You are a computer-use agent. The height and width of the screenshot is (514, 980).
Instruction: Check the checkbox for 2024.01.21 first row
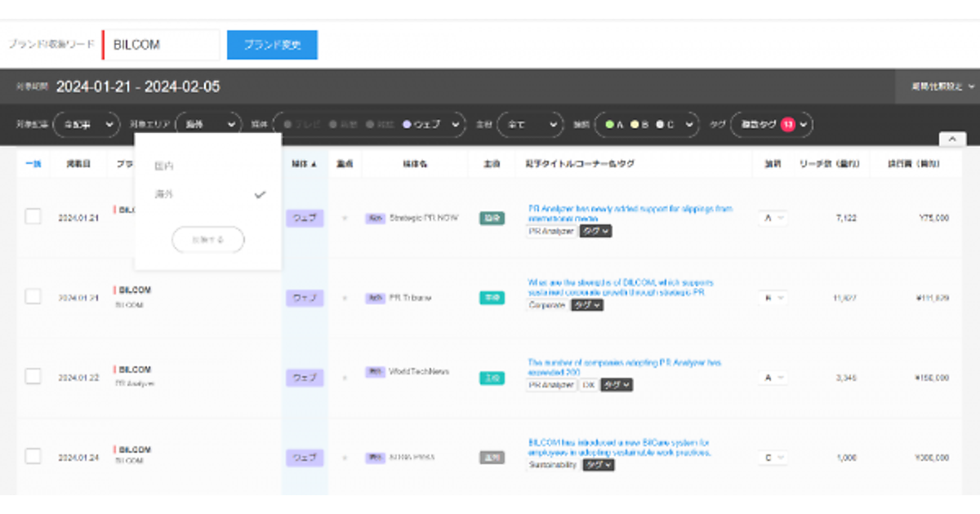pos(33,217)
